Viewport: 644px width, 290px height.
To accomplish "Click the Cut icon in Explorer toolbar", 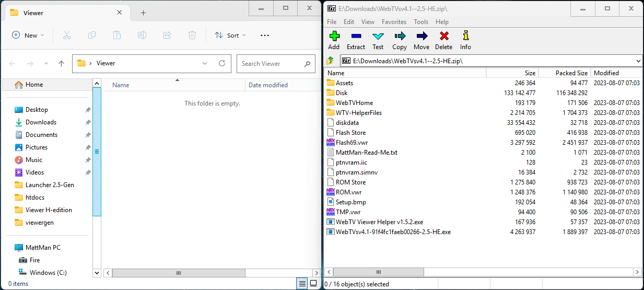I will (x=66, y=35).
